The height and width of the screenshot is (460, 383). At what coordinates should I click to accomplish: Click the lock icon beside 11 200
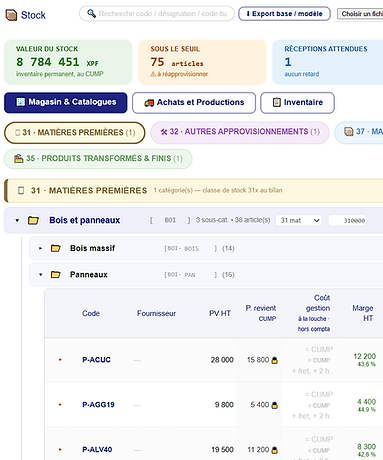(x=275, y=450)
